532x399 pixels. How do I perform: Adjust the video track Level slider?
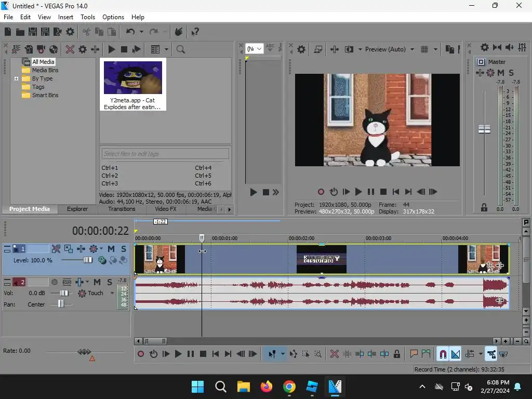pos(87,260)
